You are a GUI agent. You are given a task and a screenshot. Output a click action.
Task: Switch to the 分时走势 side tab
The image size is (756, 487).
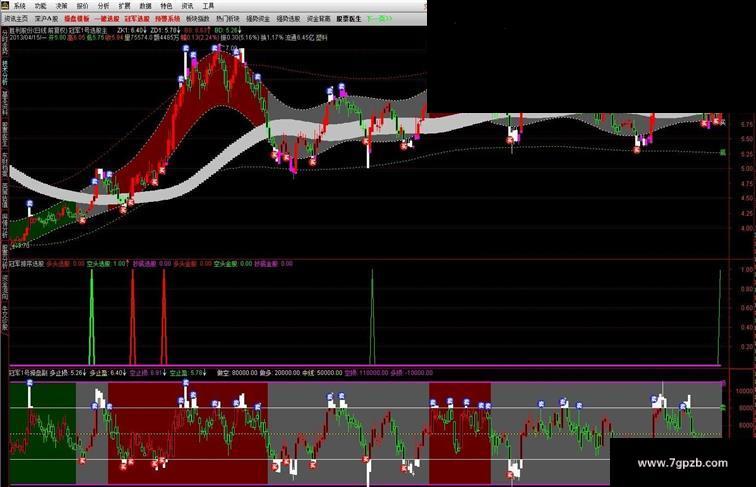pyautogui.click(x=5, y=41)
